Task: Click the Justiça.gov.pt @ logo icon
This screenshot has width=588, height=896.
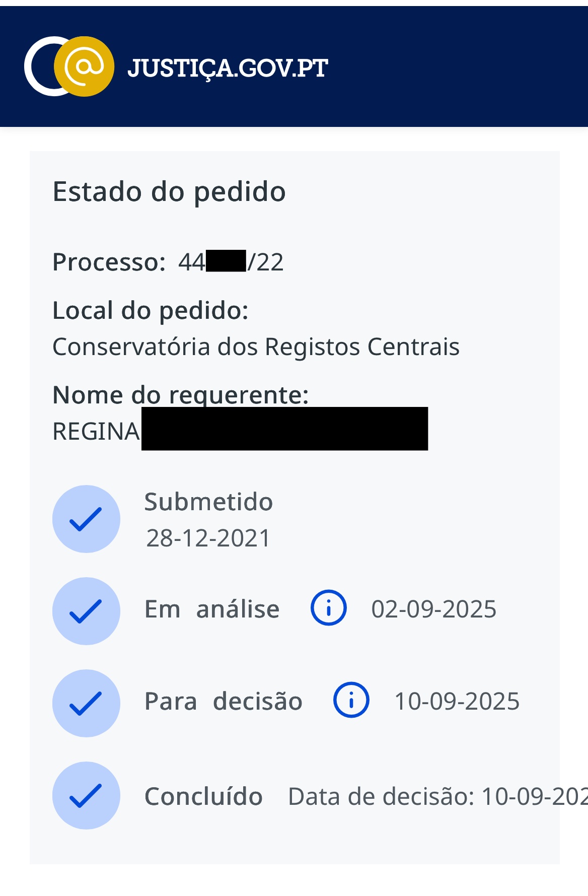Action: pyautogui.click(x=69, y=66)
